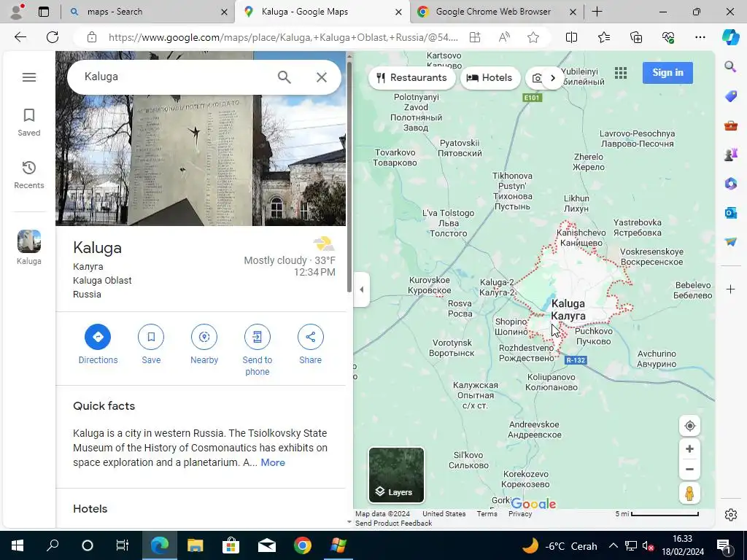747x560 pixels.
Task: Add app to Edge sidebar with plus
Action: click(730, 289)
